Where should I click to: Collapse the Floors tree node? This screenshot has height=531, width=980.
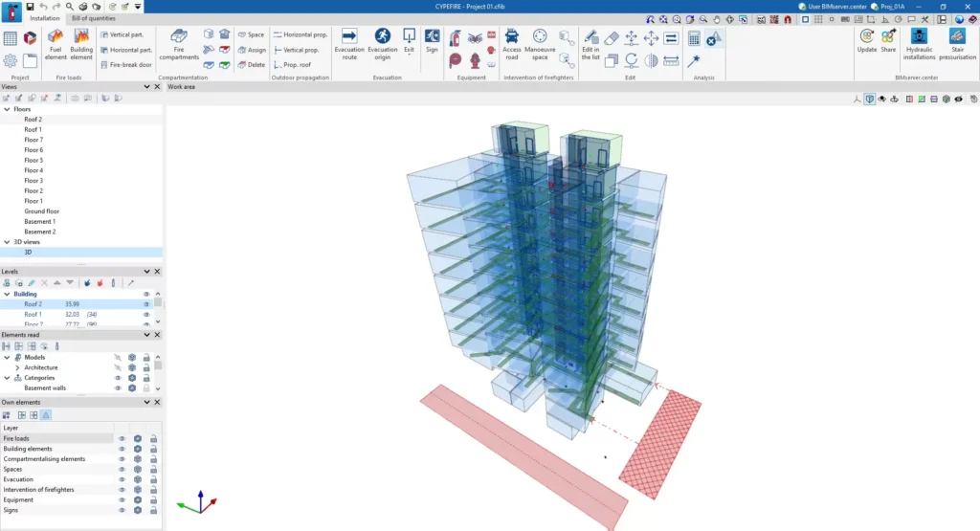7,109
